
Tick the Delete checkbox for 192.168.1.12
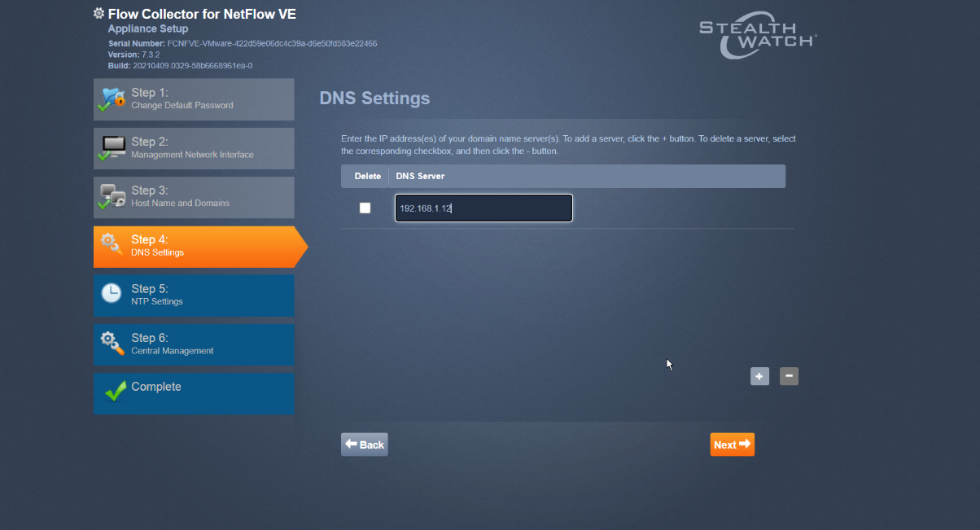(x=365, y=208)
